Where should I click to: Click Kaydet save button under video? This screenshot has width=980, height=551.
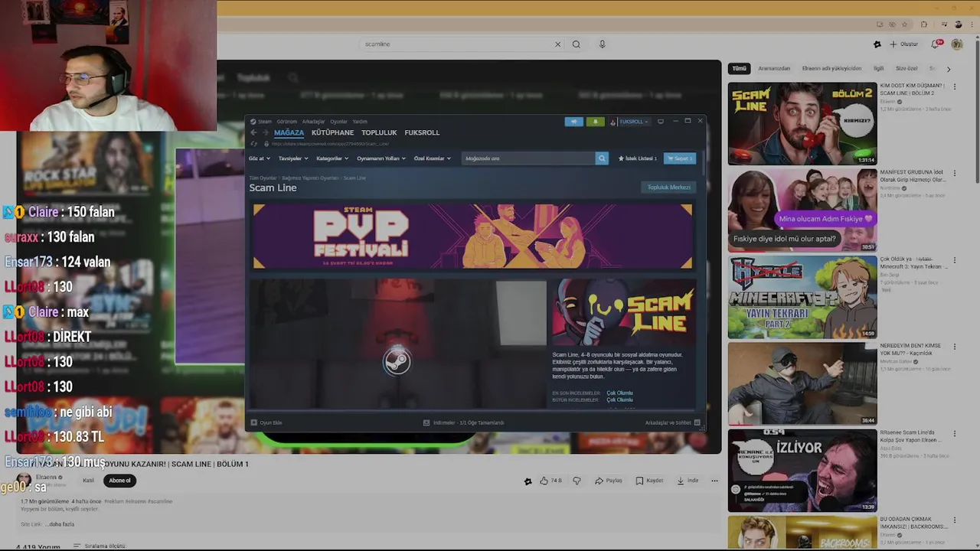[x=649, y=481]
